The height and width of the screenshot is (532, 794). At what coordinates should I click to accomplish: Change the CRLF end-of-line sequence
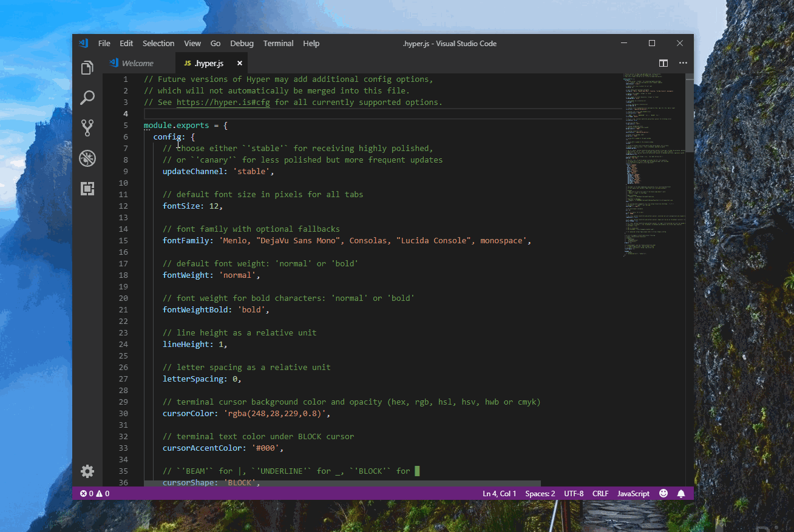pos(600,493)
